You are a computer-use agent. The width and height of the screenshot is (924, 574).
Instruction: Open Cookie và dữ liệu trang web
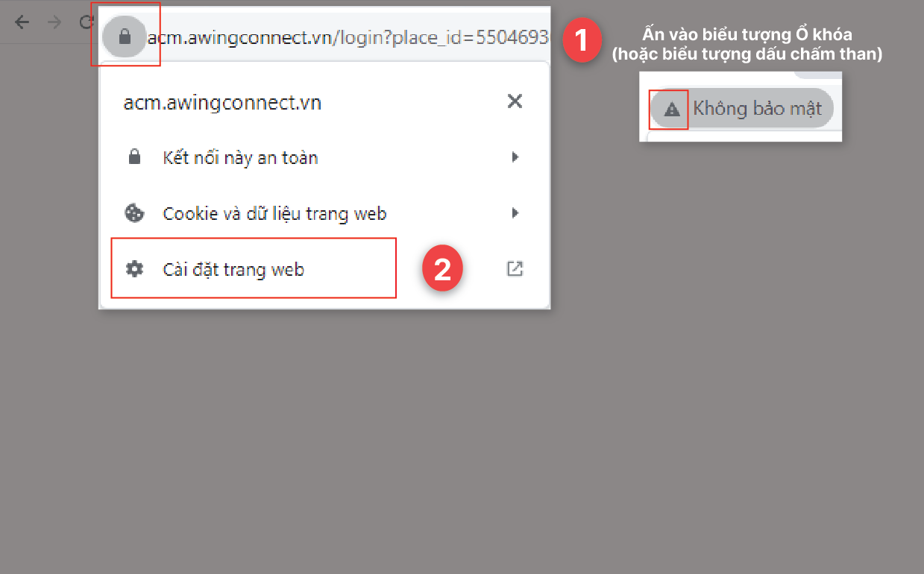pos(324,214)
